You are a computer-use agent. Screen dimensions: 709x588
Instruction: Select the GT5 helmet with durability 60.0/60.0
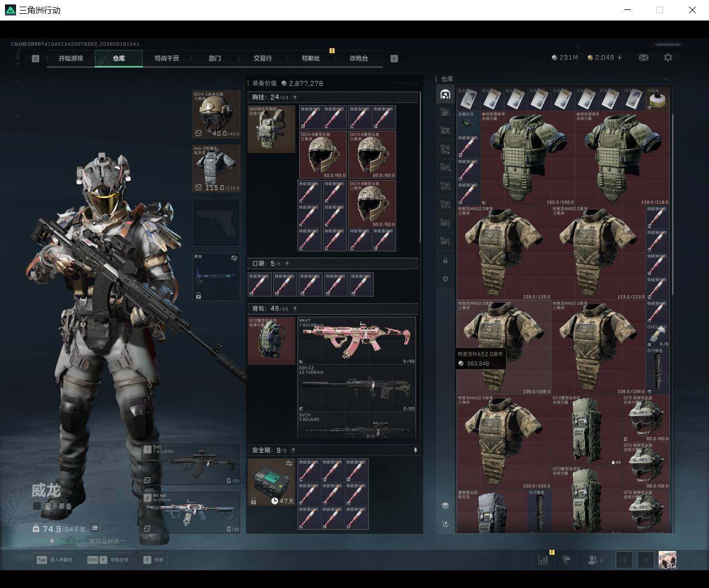646,418
